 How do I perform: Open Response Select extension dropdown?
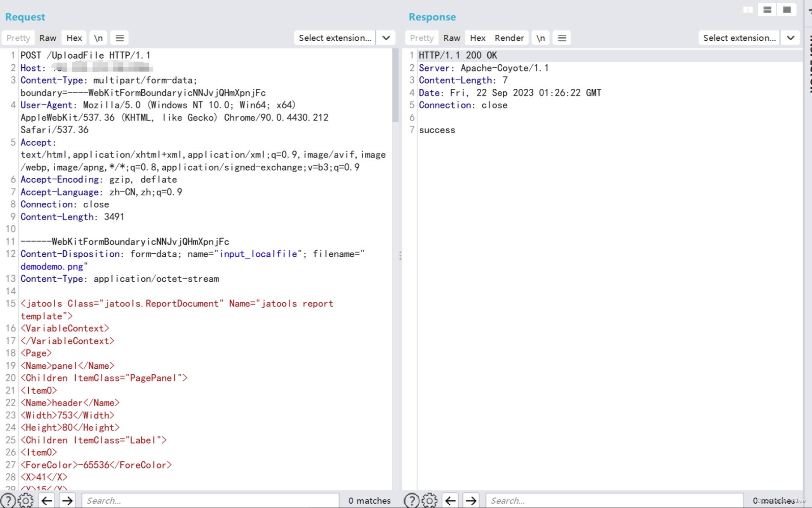click(x=739, y=38)
